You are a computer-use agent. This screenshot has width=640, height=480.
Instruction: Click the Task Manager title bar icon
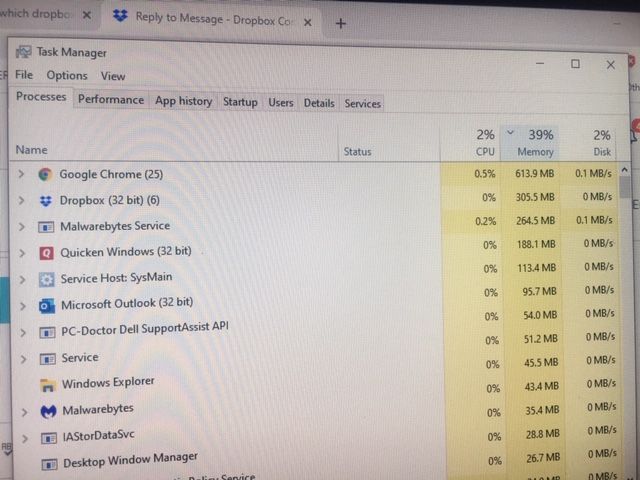23,52
